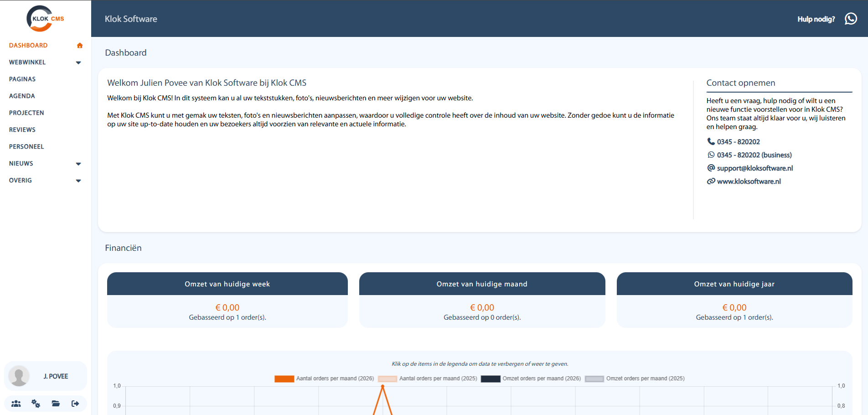Expand the Nieuws submenu arrow
The width and height of the screenshot is (868, 415).
[78, 164]
